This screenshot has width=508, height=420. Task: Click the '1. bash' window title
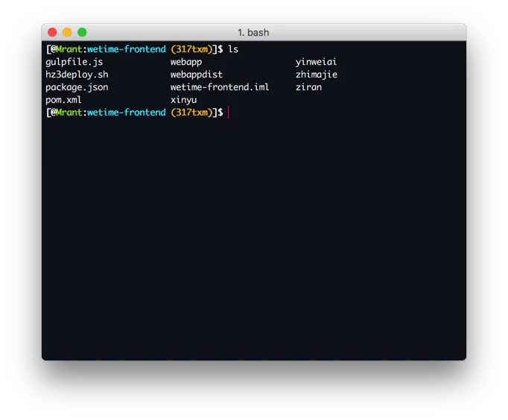253,33
